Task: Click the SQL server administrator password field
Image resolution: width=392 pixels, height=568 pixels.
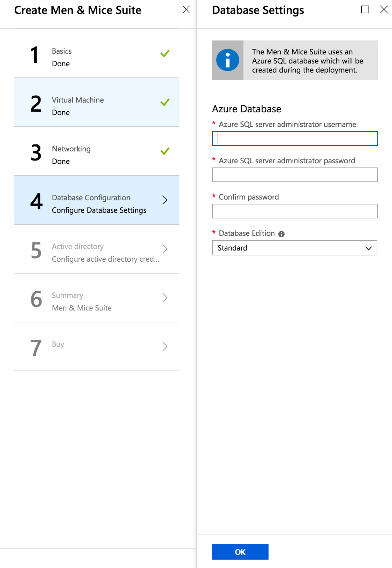Action: click(x=295, y=175)
